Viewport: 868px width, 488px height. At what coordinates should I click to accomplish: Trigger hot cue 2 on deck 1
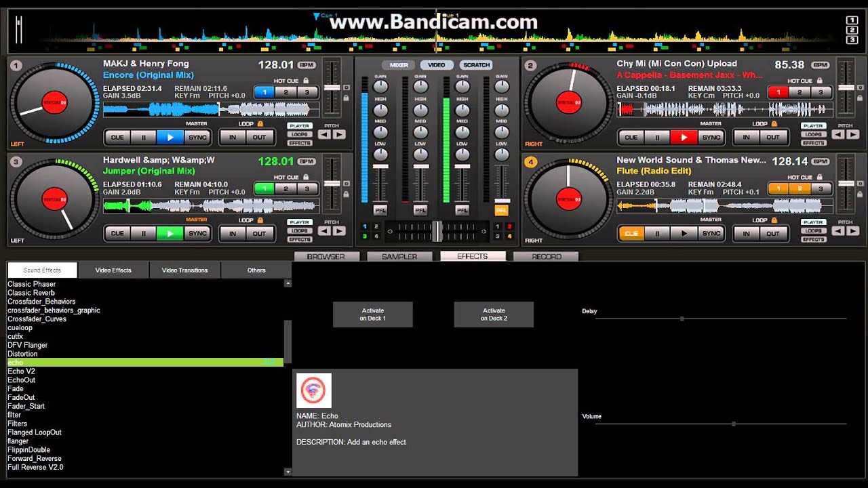point(285,92)
